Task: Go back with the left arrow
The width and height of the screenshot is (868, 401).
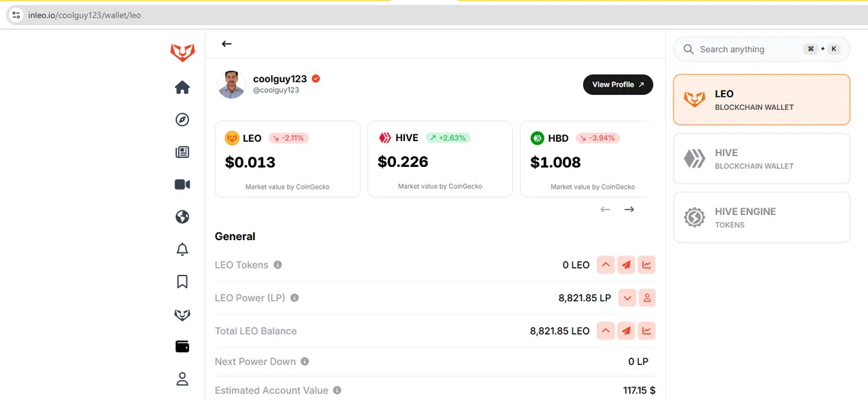Action: tap(226, 43)
